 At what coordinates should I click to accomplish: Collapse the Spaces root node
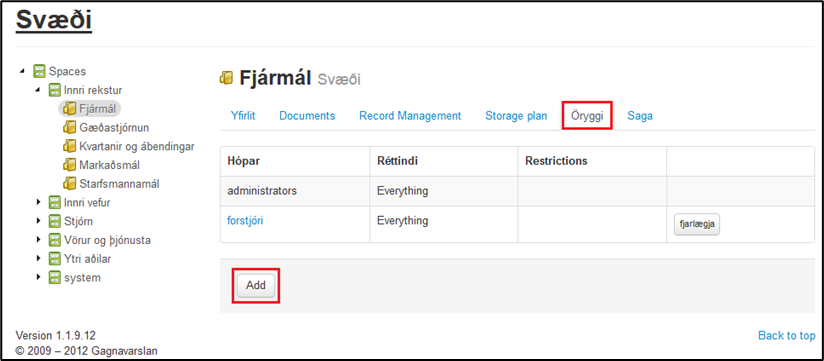(22, 71)
